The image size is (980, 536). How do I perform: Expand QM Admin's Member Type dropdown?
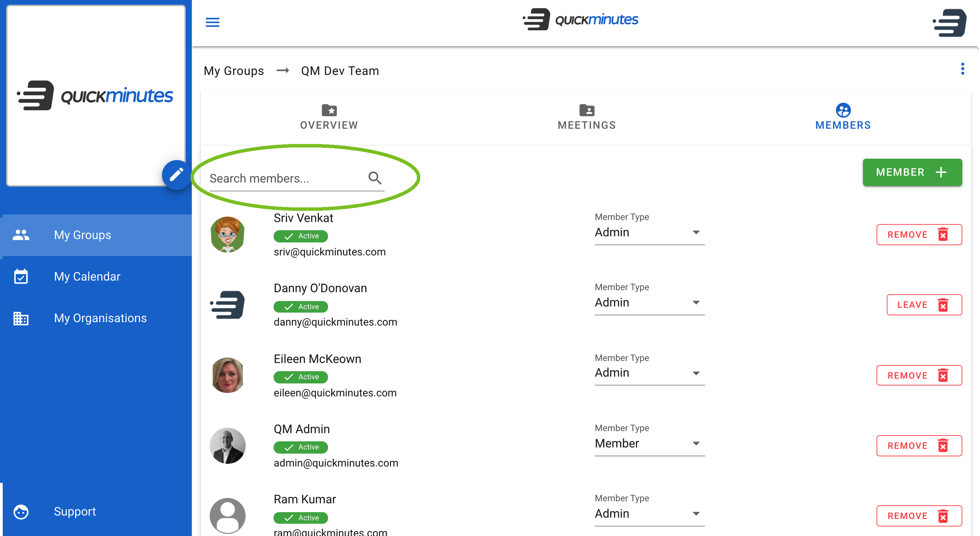click(x=649, y=443)
